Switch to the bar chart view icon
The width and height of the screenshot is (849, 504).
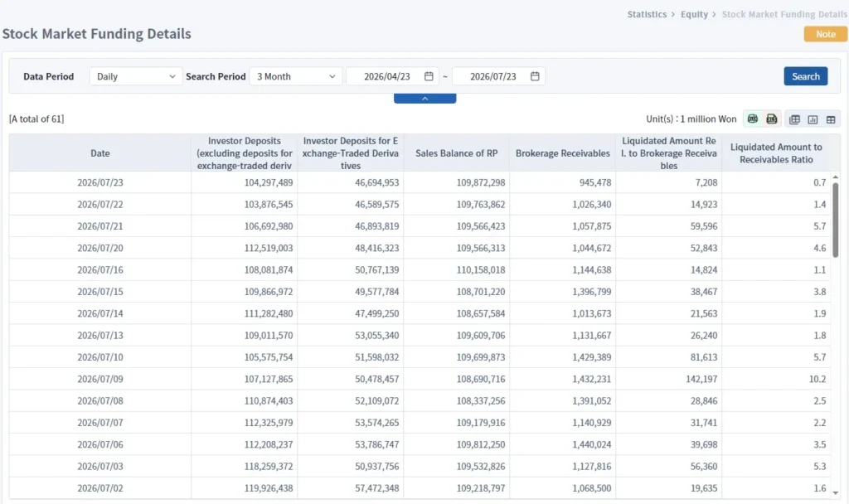pyautogui.click(x=813, y=119)
